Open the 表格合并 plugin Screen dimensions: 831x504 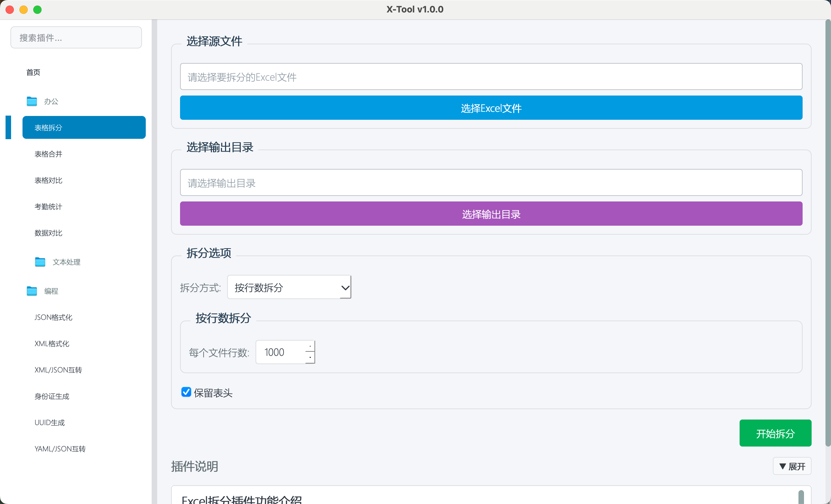(48, 154)
